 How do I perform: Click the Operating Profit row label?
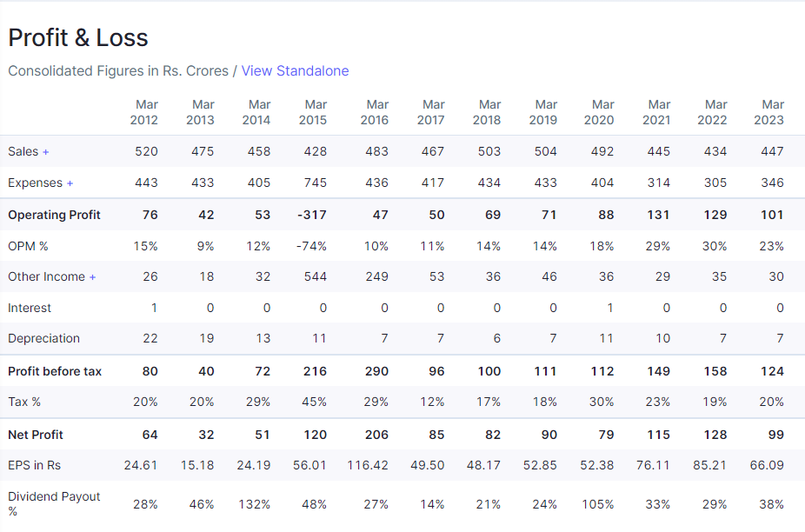tap(54, 215)
